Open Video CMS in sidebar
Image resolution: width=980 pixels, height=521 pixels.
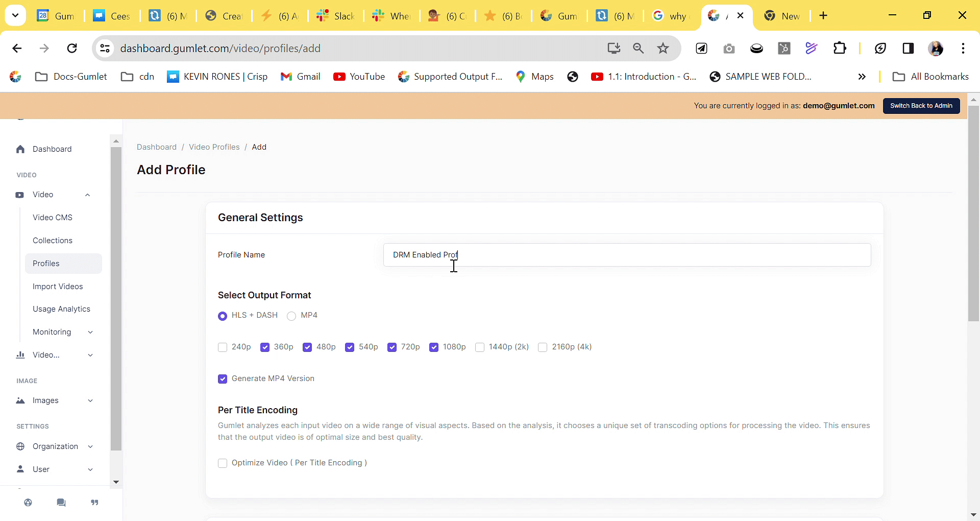53,218
